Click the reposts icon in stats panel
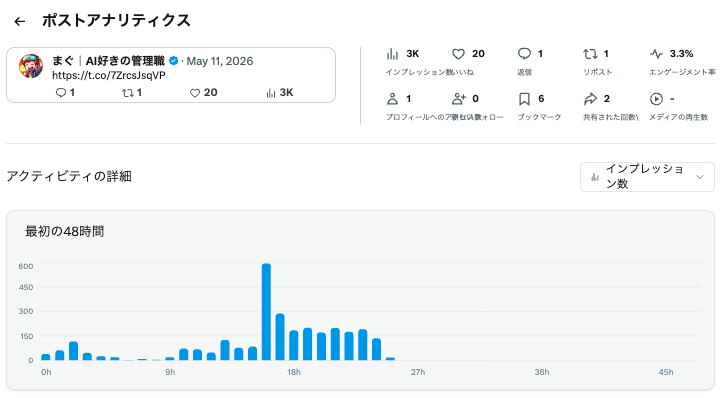The image size is (723, 398). 590,54
